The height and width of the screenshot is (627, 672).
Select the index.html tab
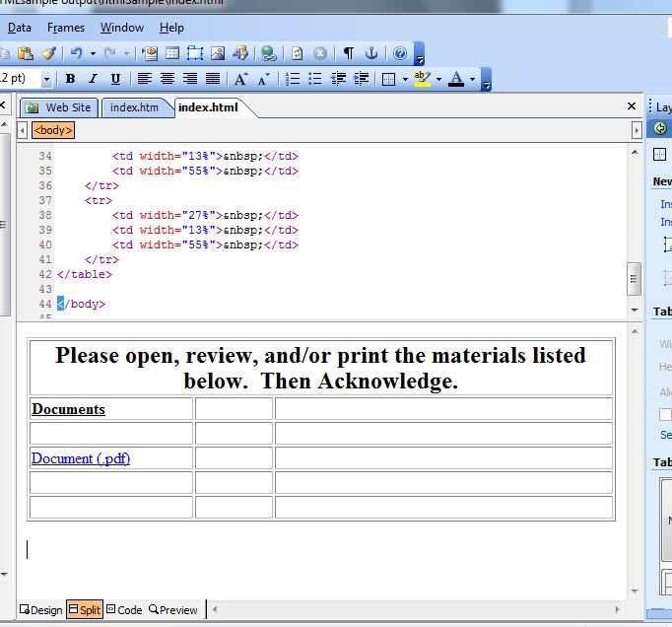click(x=208, y=107)
